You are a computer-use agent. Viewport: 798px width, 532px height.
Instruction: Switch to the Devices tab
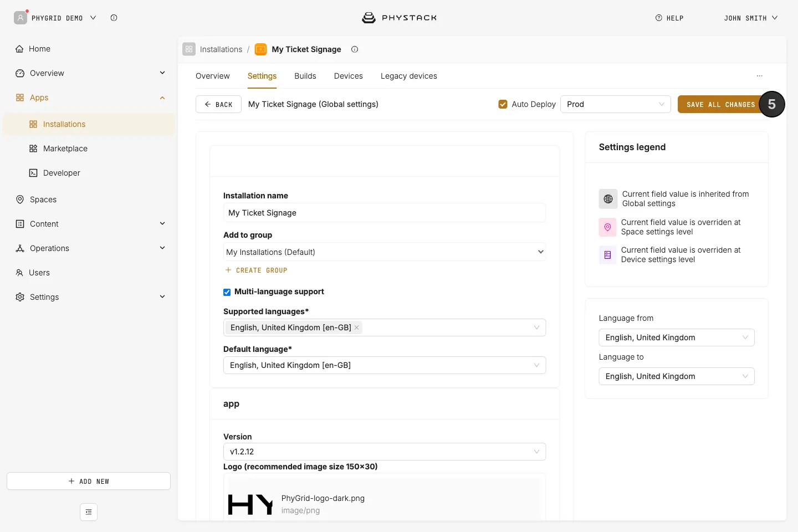pos(349,76)
